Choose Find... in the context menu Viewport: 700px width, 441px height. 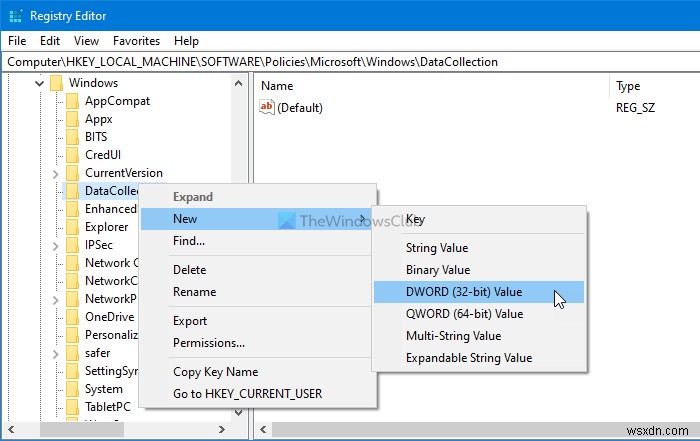258,241
